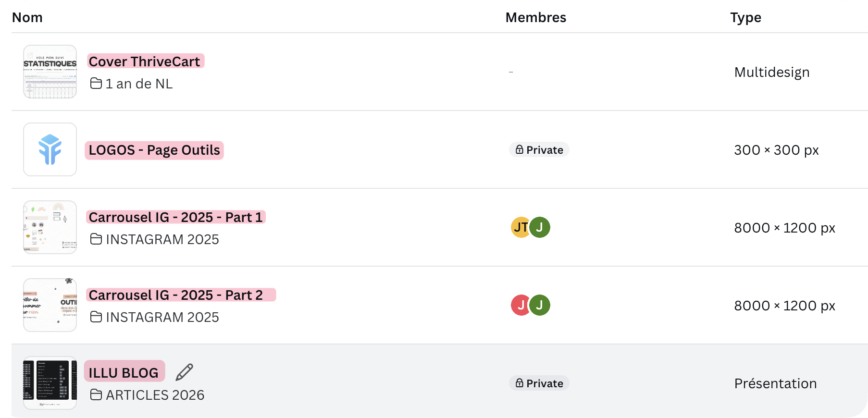Click the folder icon beside "1 an de NL"
This screenshot has height=418, width=868.
[x=96, y=83]
